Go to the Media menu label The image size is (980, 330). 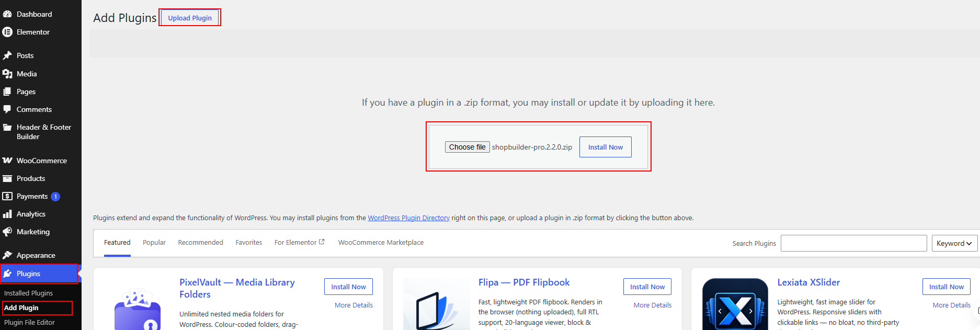click(27, 74)
